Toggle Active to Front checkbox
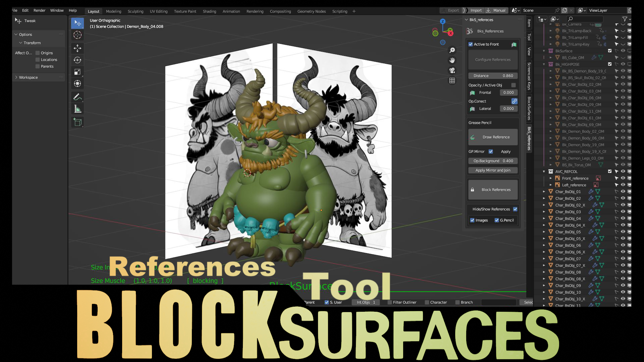 click(471, 44)
